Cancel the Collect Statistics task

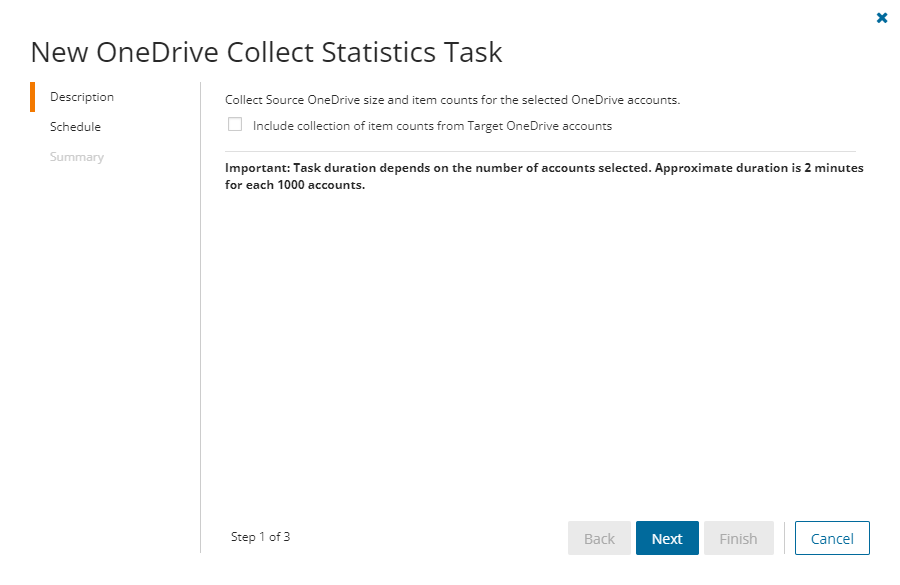[x=832, y=538]
